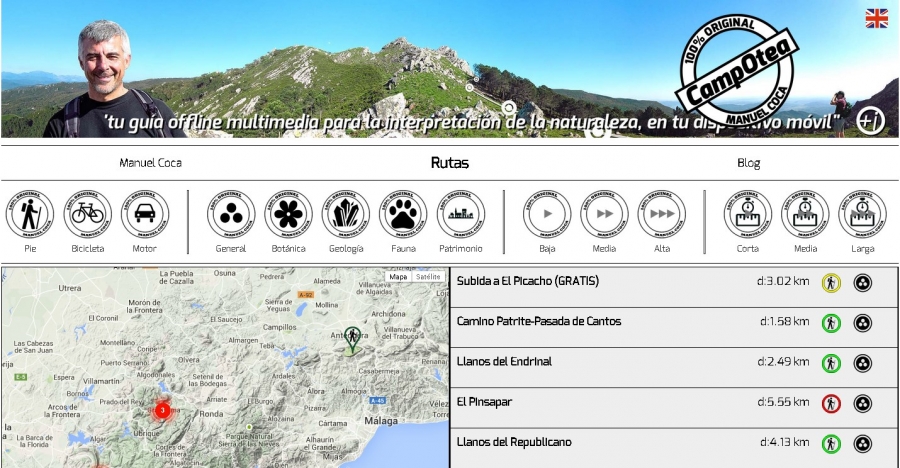Choose the Patrimonio heritage icon
The width and height of the screenshot is (900, 468).
click(460, 214)
